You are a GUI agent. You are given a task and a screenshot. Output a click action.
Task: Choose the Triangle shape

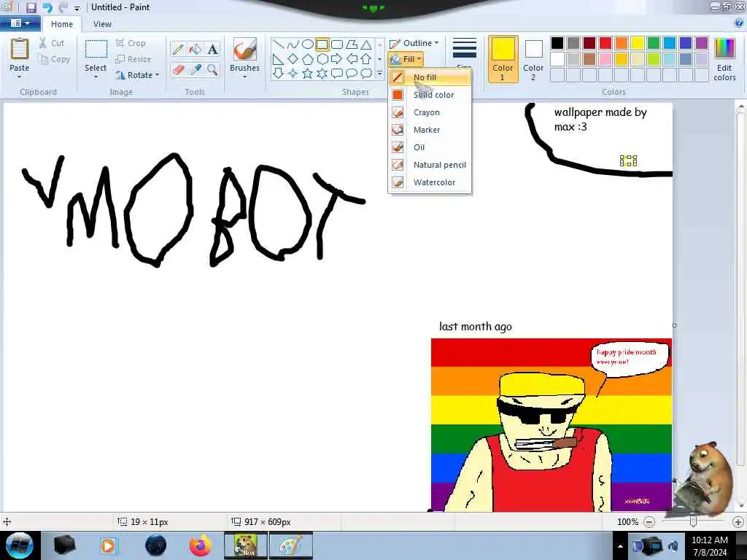point(366,44)
